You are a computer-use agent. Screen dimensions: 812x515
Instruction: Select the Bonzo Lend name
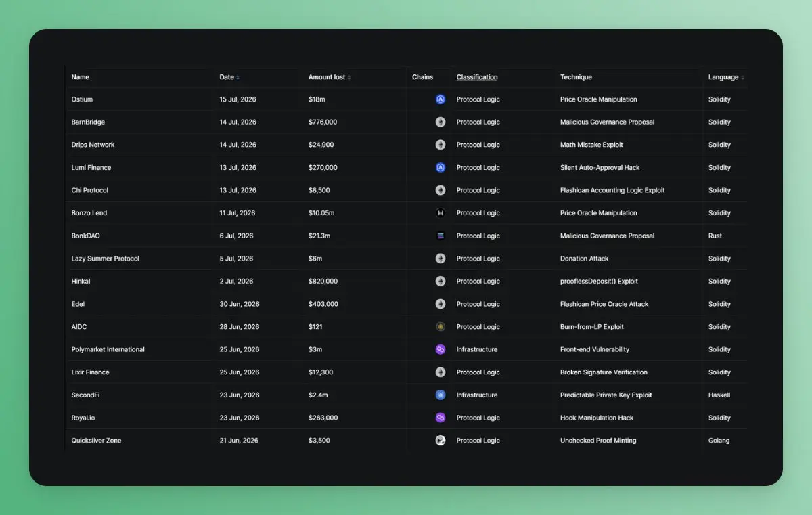pyautogui.click(x=89, y=213)
